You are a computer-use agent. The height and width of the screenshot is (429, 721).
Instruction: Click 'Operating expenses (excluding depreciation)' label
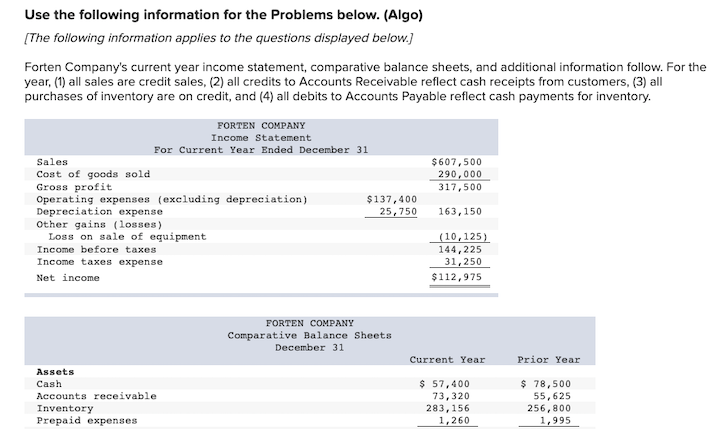pos(172,200)
